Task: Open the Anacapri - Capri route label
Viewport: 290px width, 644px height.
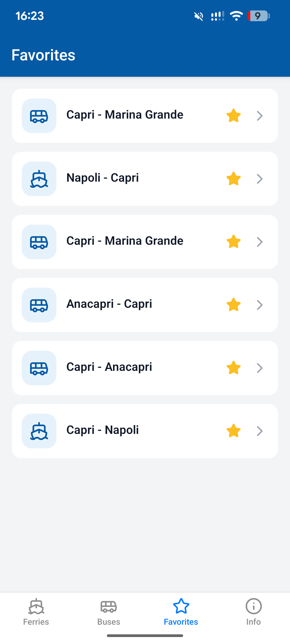Action: pos(109,304)
